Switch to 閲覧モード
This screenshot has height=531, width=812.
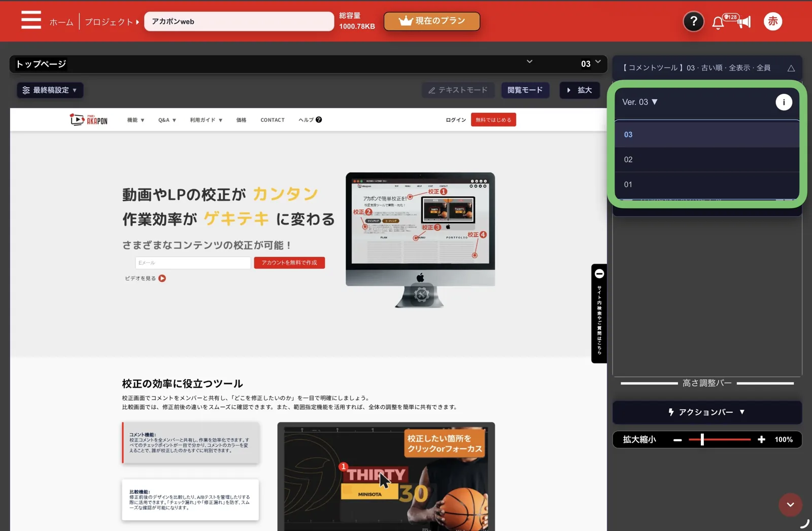click(525, 90)
